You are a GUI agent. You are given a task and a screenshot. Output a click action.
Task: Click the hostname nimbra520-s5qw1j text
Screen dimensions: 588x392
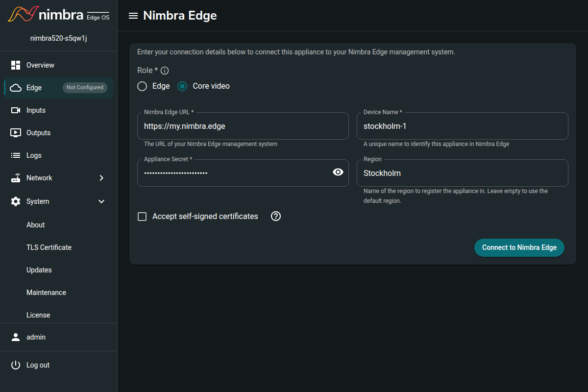(59, 38)
